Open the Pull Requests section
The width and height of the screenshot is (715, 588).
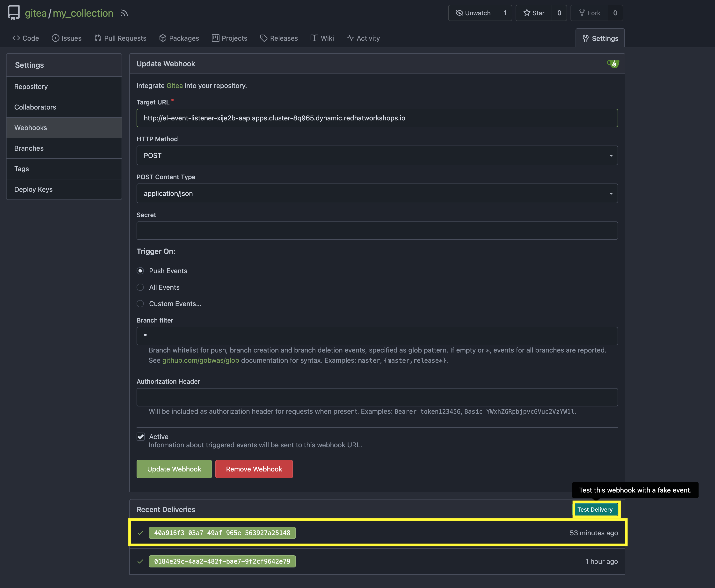(x=120, y=38)
